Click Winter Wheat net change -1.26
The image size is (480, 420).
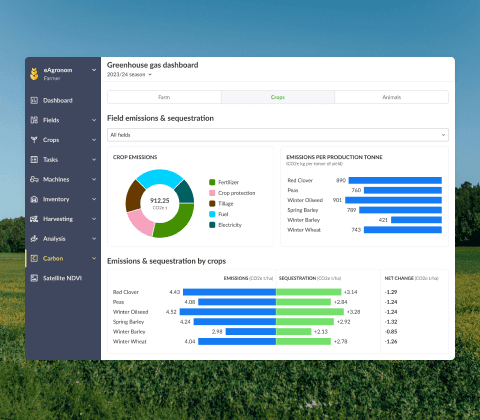point(391,342)
